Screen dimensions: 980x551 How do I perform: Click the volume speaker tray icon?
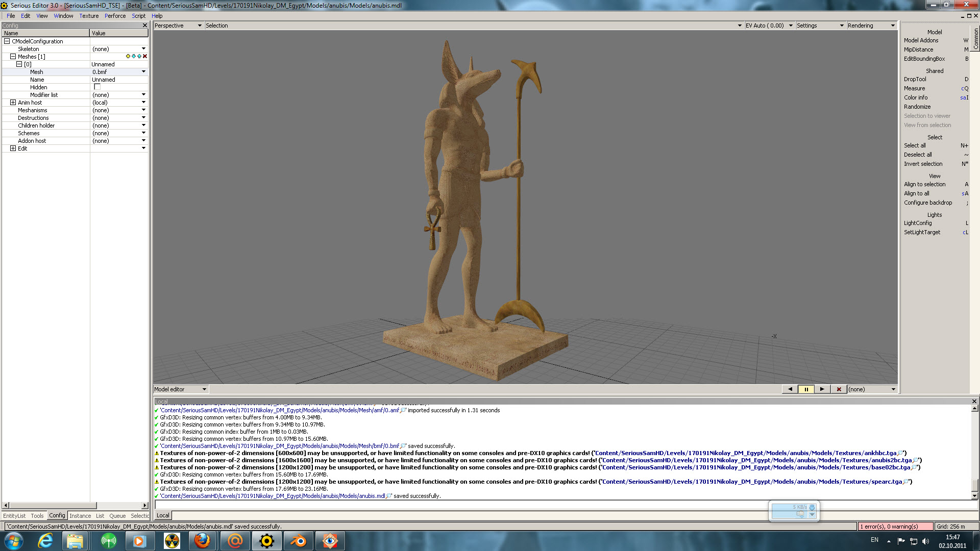(925, 541)
